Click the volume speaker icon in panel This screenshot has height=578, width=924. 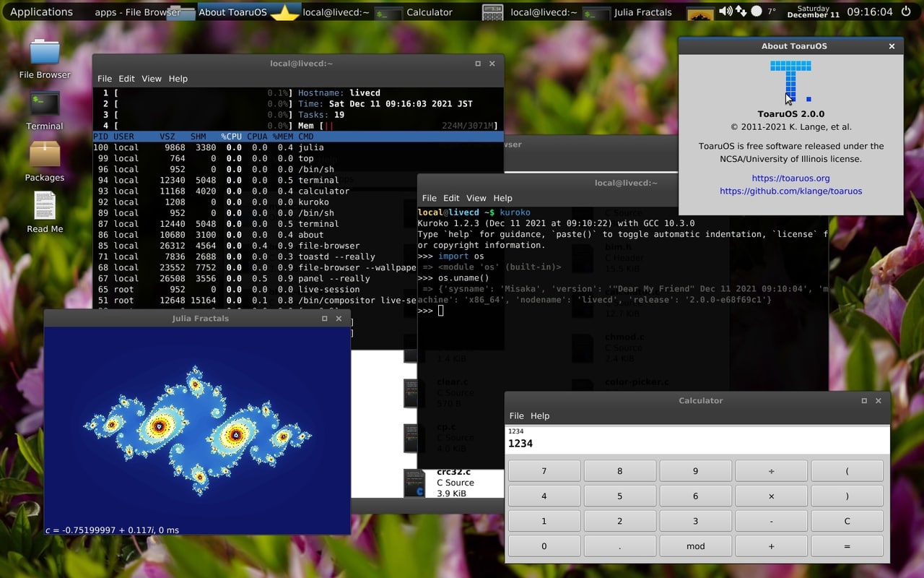point(725,12)
